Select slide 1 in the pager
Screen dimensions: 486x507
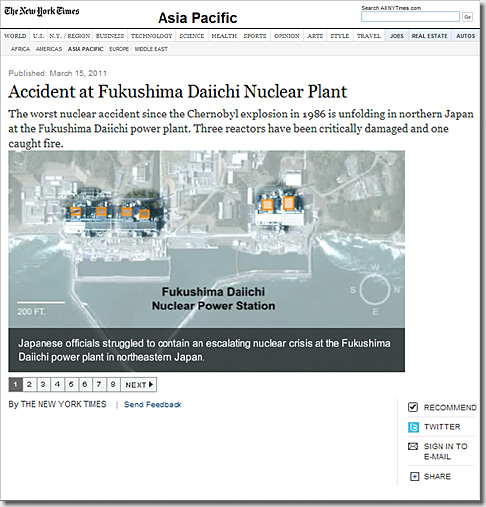click(15, 385)
